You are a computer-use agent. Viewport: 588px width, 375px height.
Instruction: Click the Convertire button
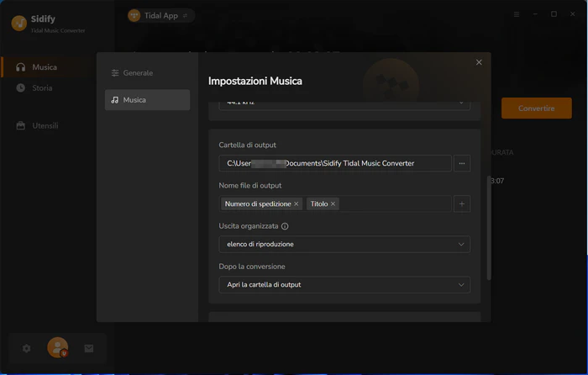tap(536, 108)
